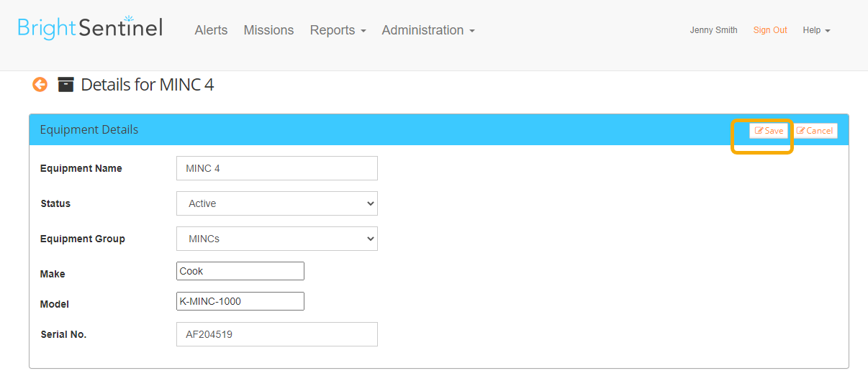
Task: Sign out of the account
Action: point(770,30)
